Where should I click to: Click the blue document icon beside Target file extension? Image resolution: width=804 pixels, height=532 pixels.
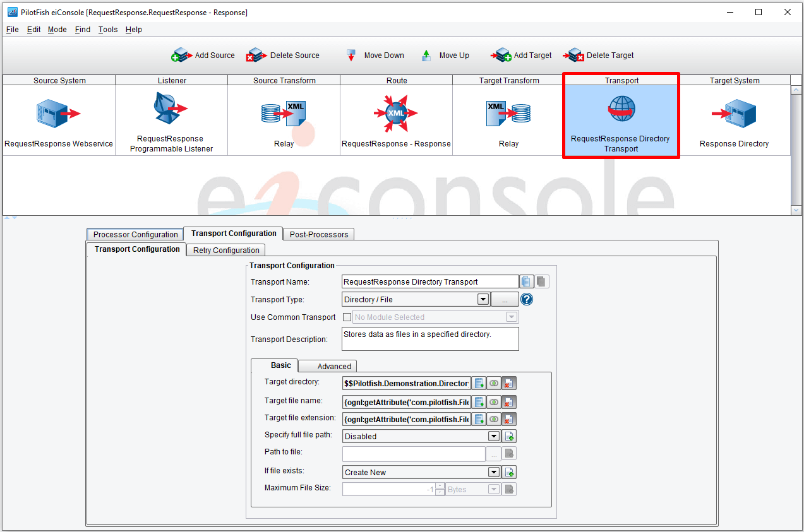click(x=479, y=419)
